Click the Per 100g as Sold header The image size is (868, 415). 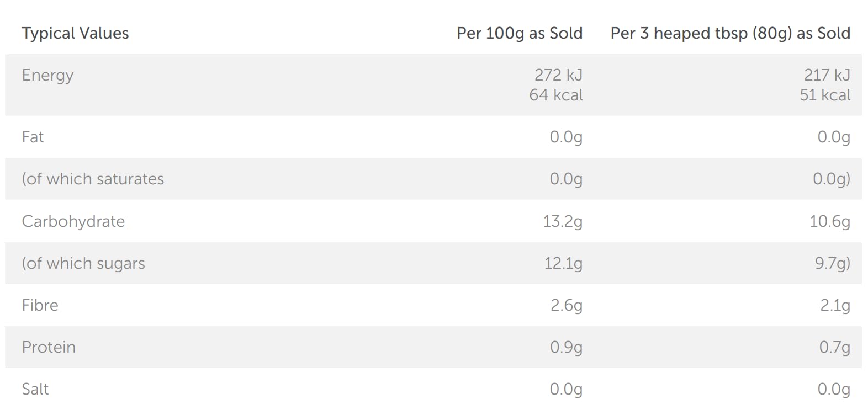519,34
